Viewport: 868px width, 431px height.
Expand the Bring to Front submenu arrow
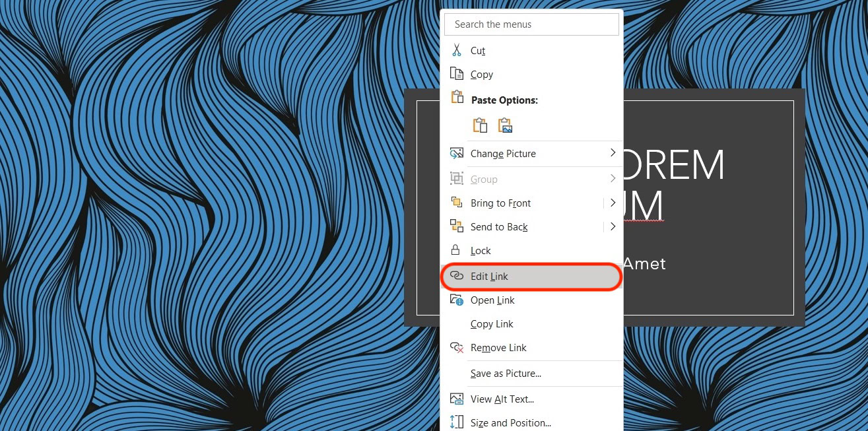pos(613,203)
